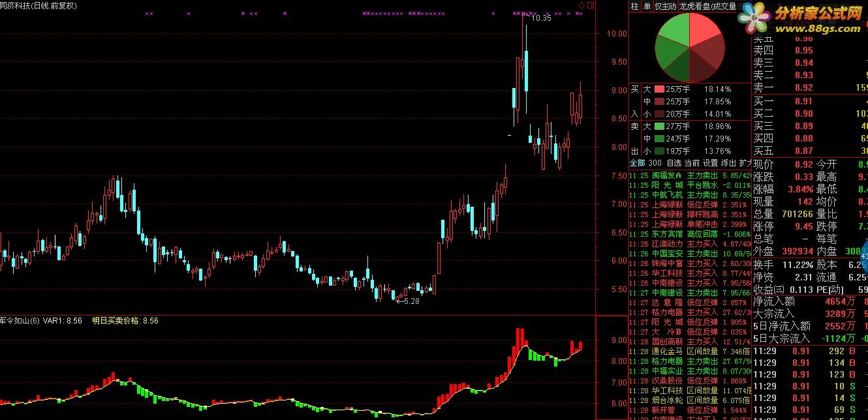Select the 格力电器 主力买入 row
The image size is (868, 420).
pos(689,312)
